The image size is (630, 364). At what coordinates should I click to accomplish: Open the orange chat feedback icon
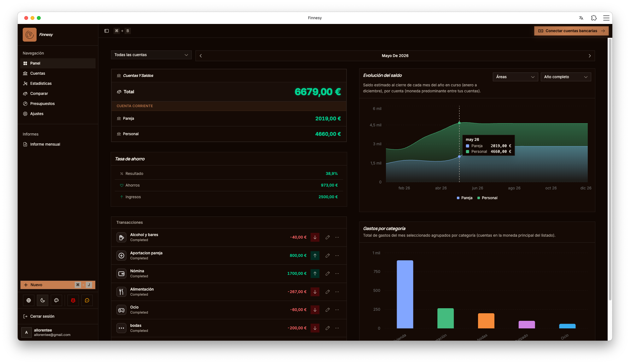coord(87,300)
